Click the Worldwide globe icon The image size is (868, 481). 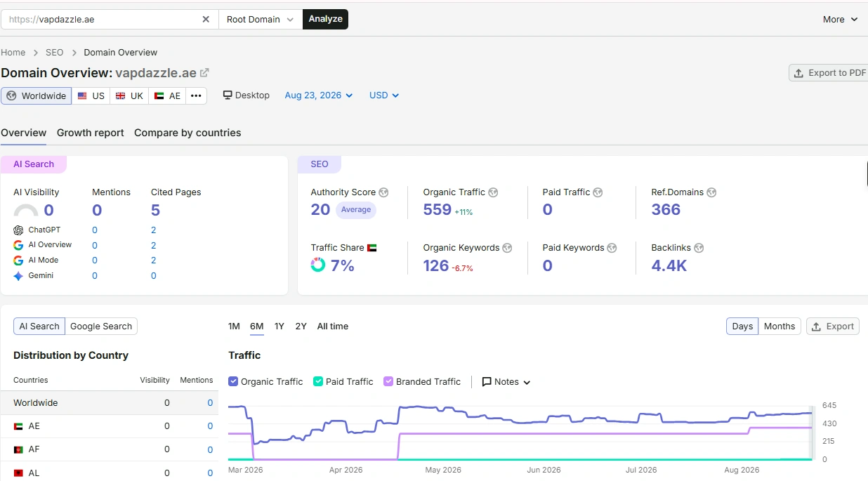(11, 95)
